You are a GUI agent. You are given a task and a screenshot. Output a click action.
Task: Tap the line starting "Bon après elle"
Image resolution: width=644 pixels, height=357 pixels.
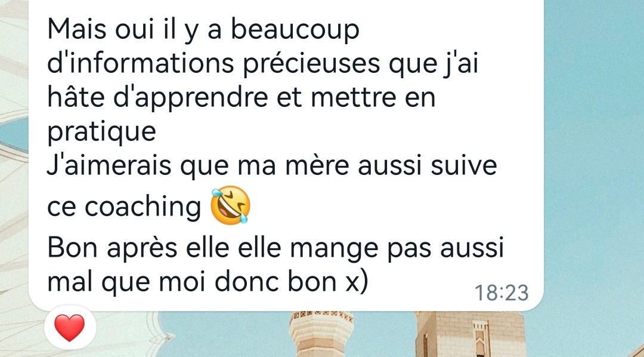coord(275,248)
